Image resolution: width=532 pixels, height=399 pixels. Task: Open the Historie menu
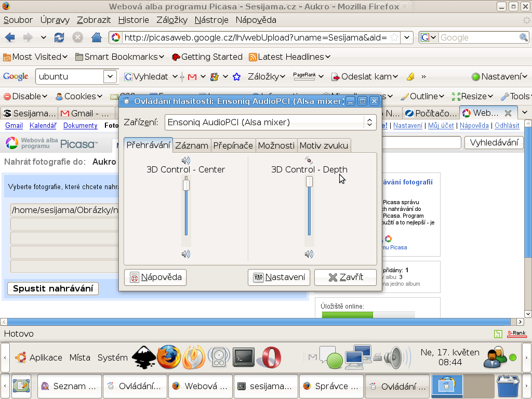click(x=134, y=20)
